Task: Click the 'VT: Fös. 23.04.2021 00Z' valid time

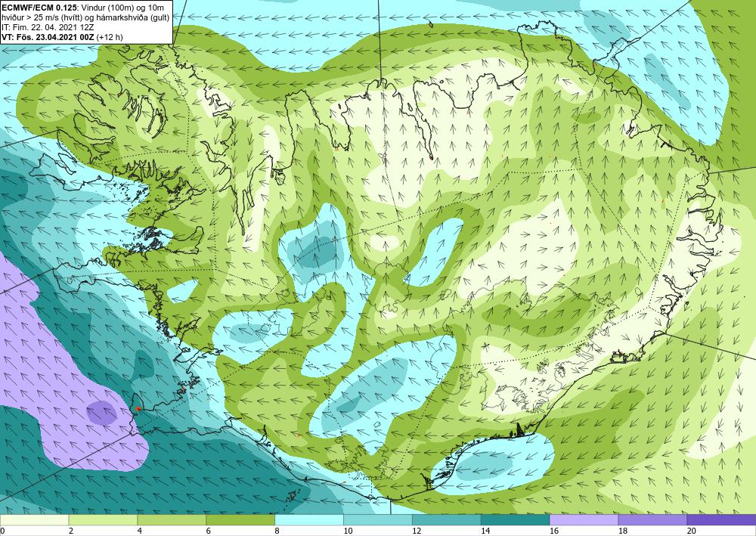Action: pos(48,36)
